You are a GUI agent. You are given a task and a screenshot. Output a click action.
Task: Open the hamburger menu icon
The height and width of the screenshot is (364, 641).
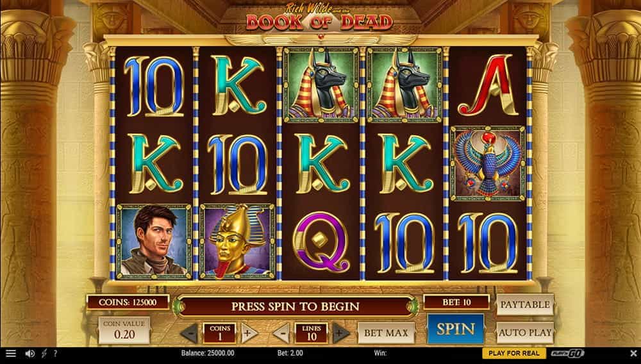click(x=11, y=353)
